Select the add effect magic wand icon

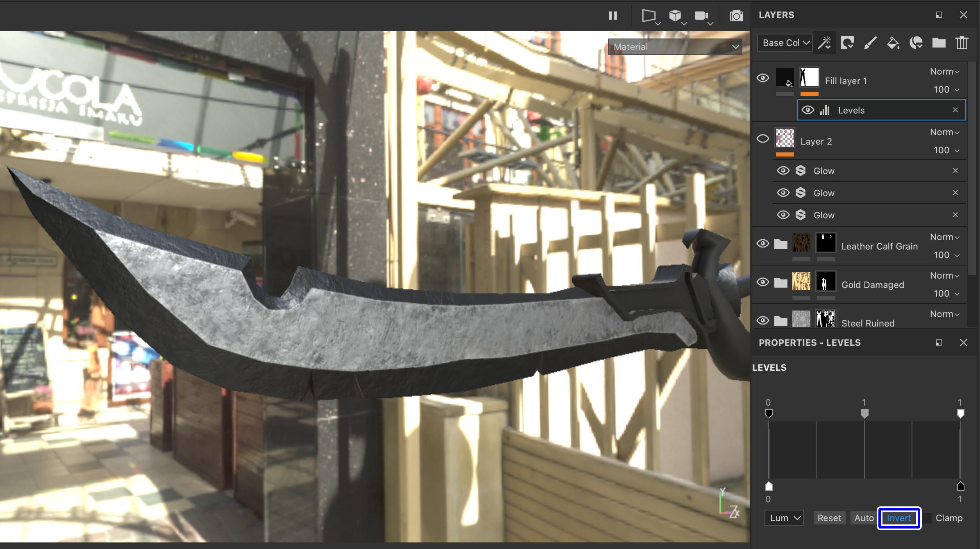pyautogui.click(x=825, y=43)
